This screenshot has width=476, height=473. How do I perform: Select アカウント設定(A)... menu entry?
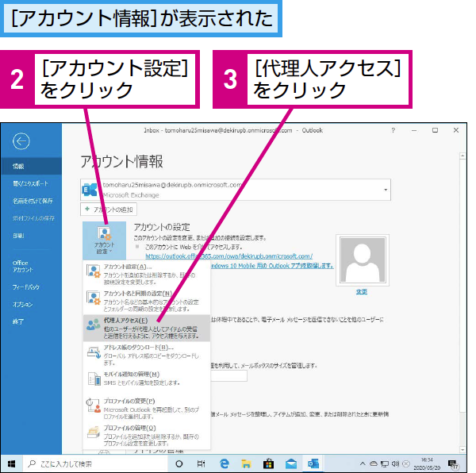pos(147,274)
